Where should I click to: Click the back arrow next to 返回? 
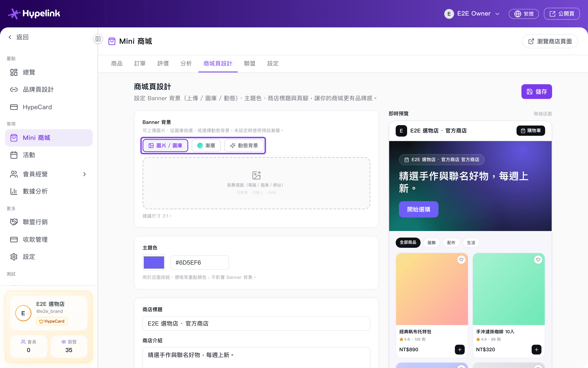[10, 37]
